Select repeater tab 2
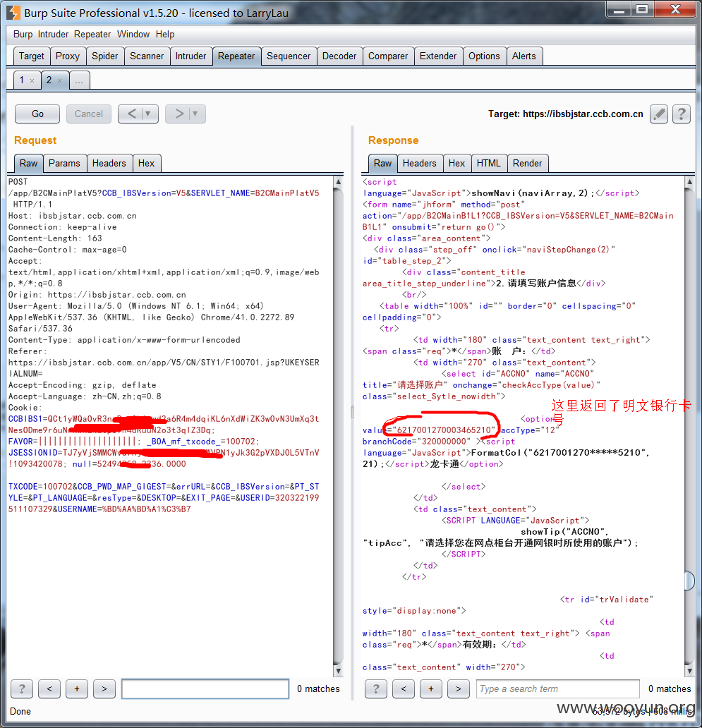The height and width of the screenshot is (728, 702). coord(49,80)
